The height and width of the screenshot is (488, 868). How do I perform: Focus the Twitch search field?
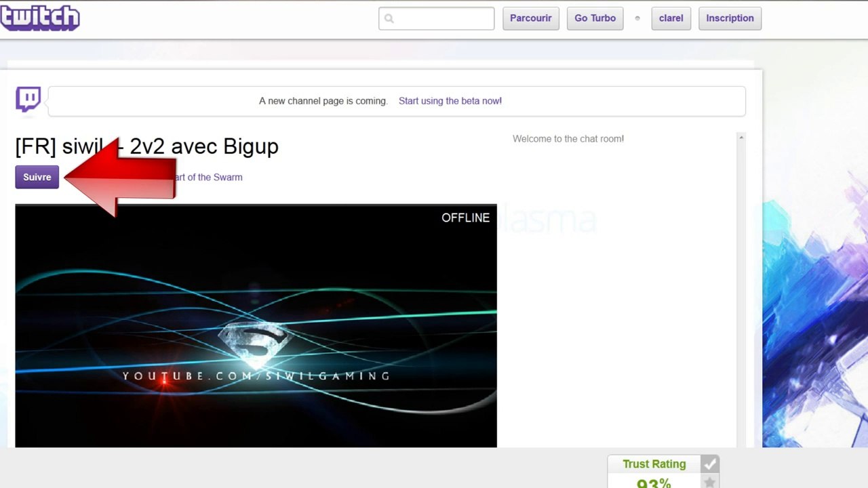coord(437,18)
